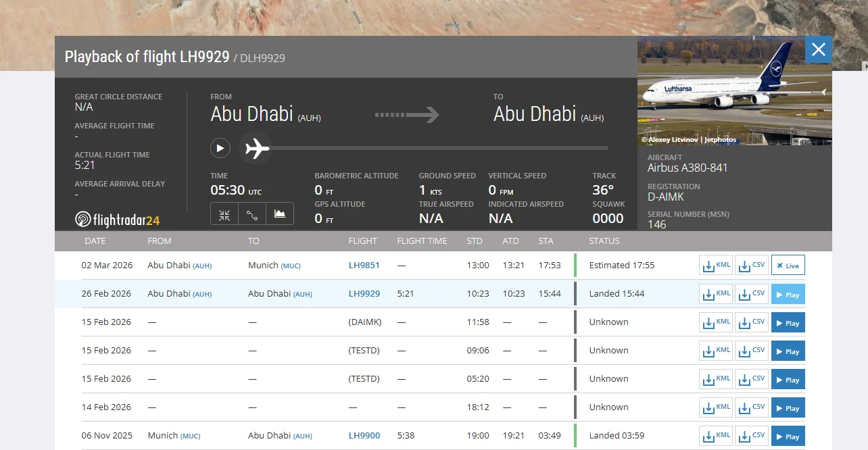
Task: Click the MUC airport code link for Munich destination
Action: pyautogui.click(x=292, y=266)
